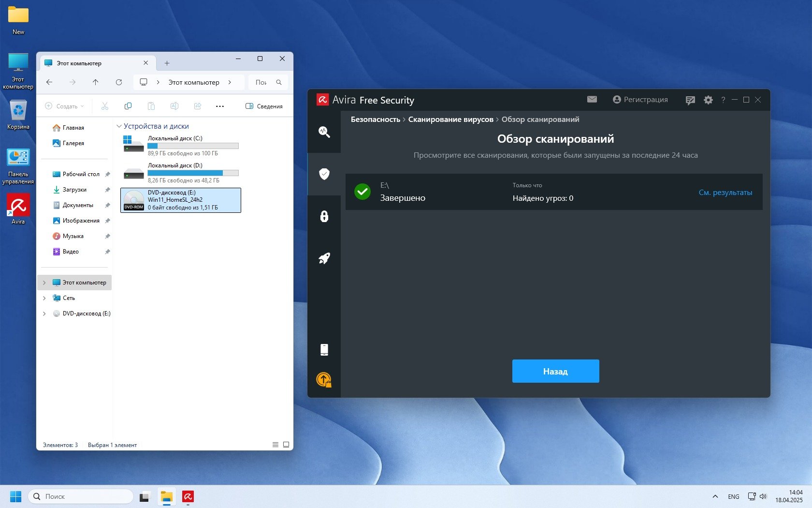Open the Avira mail messages icon
812x508 pixels.
pos(592,99)
